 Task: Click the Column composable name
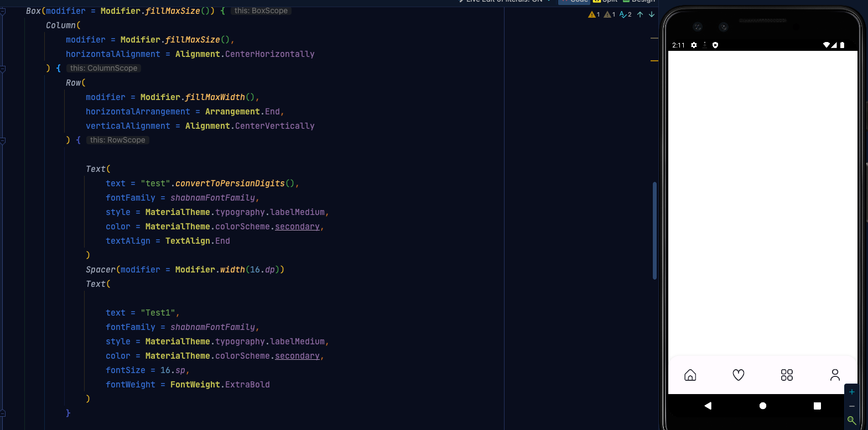click(x=61, y=25)
